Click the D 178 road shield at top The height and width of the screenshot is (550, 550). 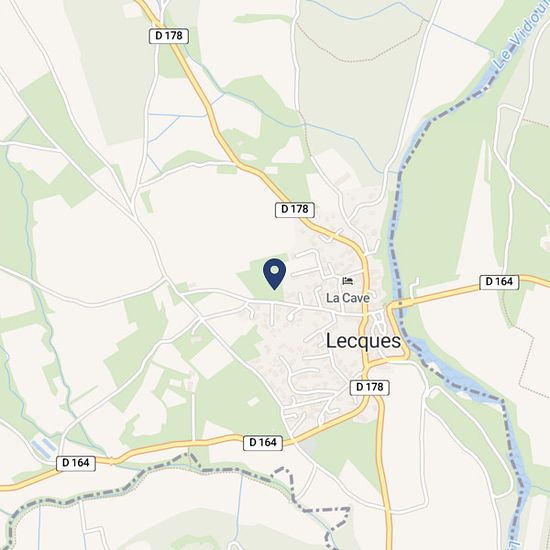169,36
